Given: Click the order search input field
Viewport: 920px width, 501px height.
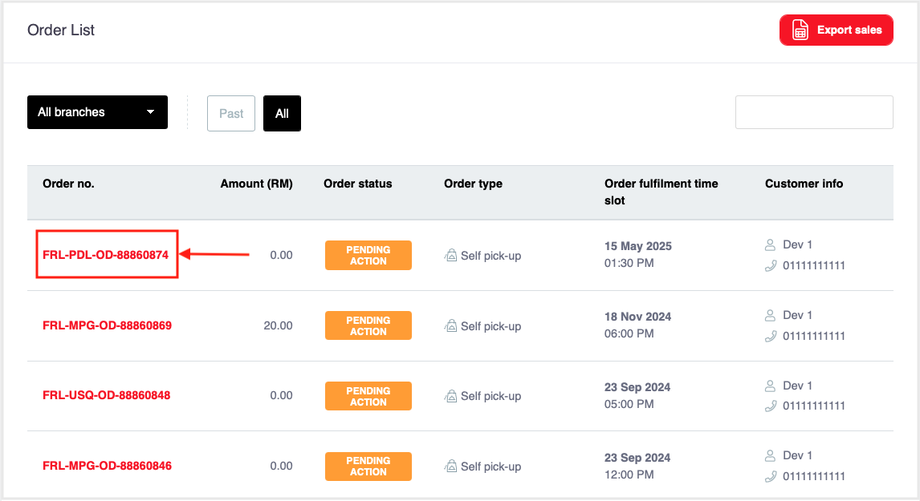Looking at the screenshot, I should 814,113.
